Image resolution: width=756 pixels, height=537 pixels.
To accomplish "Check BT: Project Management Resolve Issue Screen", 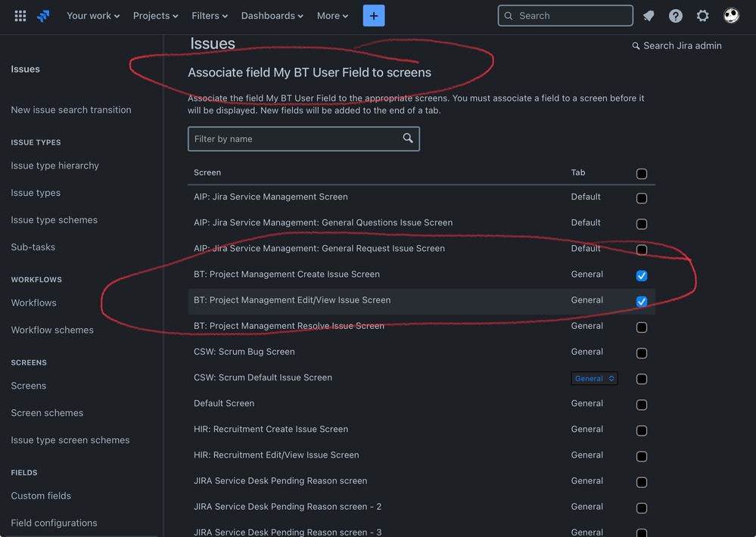I will click(x=641, y=327).
